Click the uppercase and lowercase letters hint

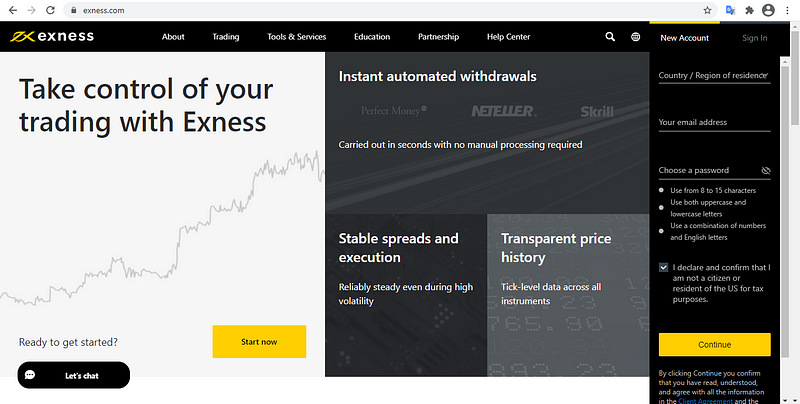tap(708, 208)
